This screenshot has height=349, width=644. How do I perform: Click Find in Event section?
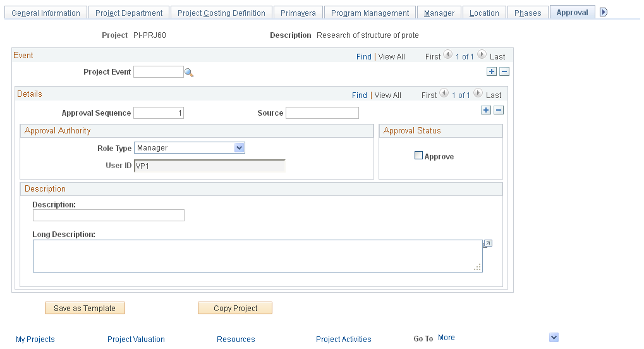coord(364,57)
